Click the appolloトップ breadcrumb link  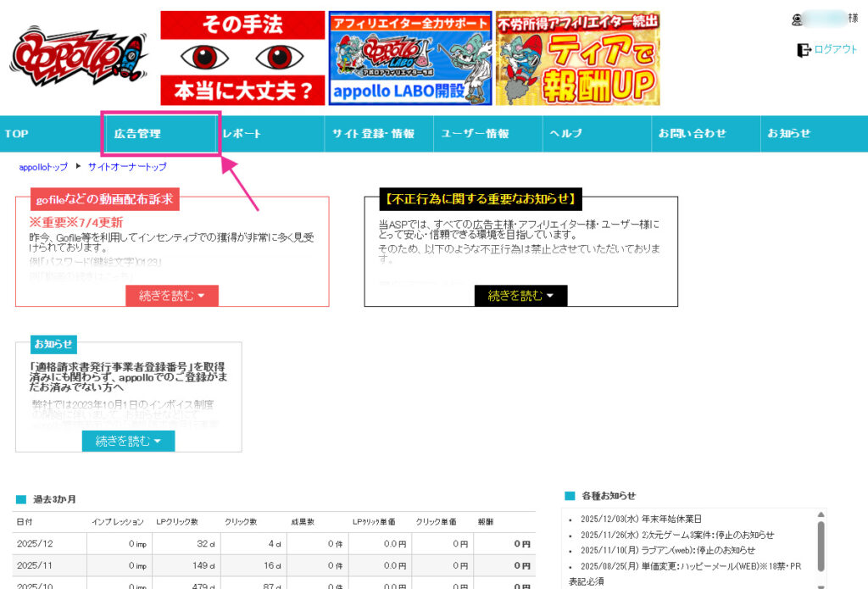(x=43, y=167)
